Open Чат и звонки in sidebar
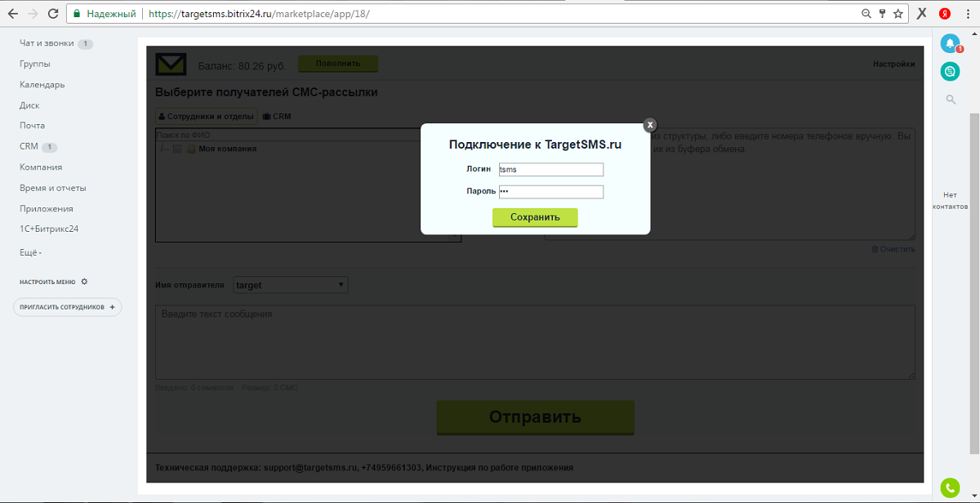980x503 pixels. 47,43
